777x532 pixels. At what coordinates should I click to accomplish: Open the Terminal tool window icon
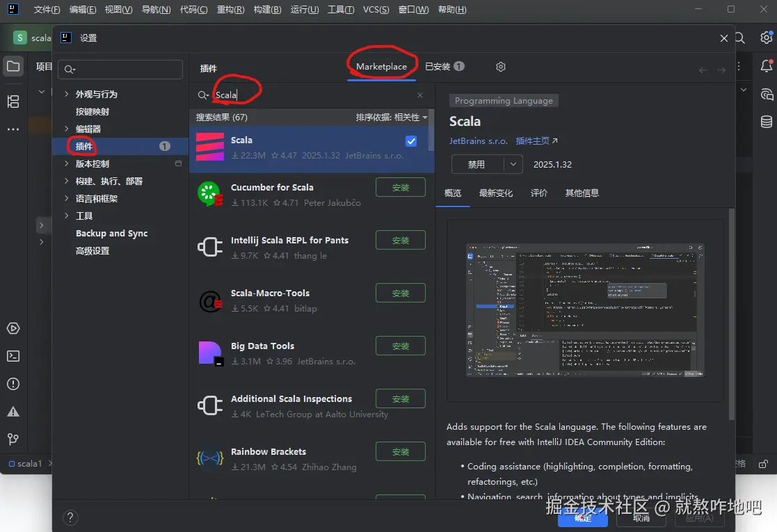click(13, 356)
